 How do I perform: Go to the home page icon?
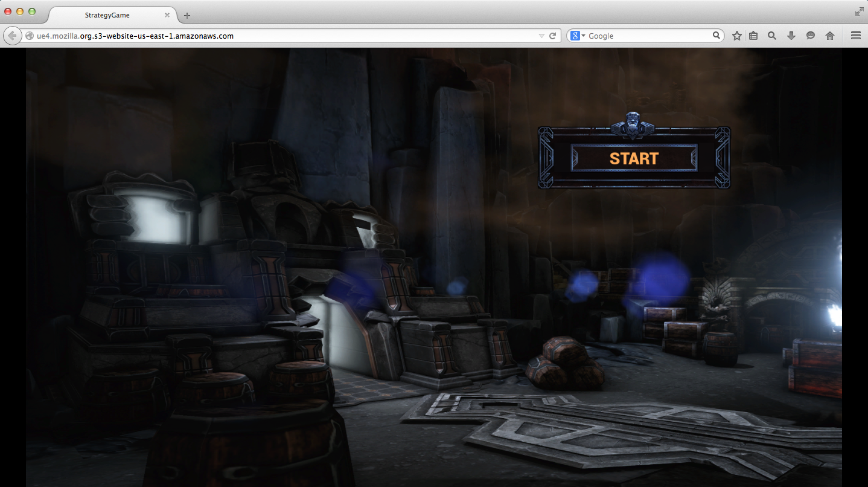(830, 36)
